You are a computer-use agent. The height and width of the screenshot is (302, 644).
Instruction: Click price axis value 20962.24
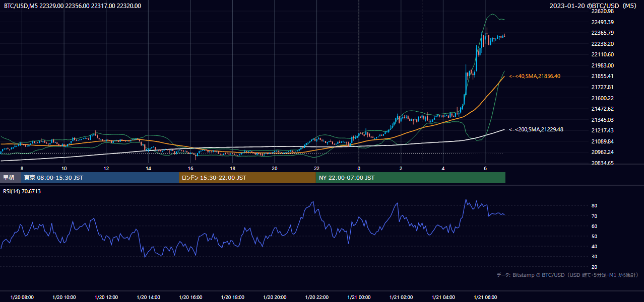(x=602, y=152)
